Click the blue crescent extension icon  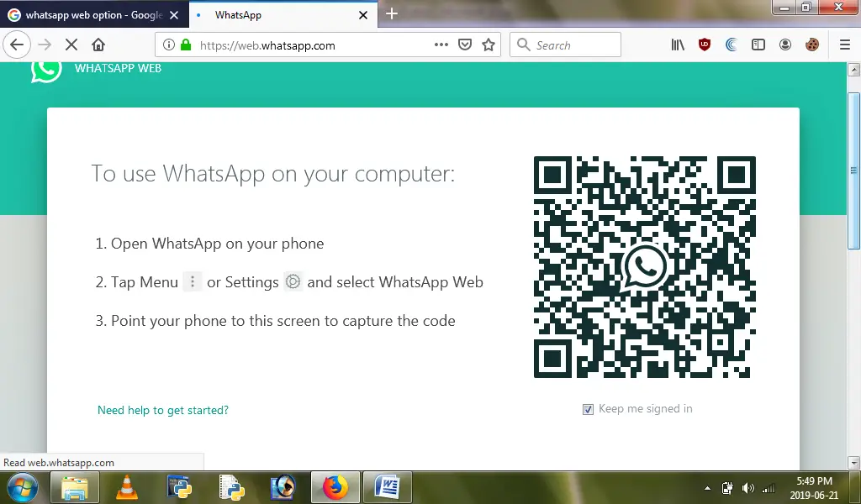(x=732, y=45)
